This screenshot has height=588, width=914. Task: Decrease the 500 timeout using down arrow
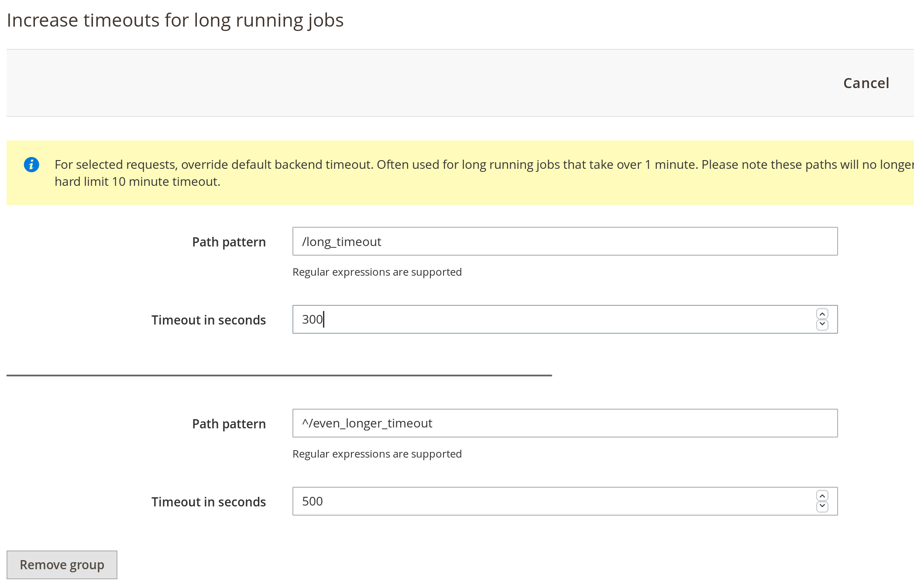(822, 506)
